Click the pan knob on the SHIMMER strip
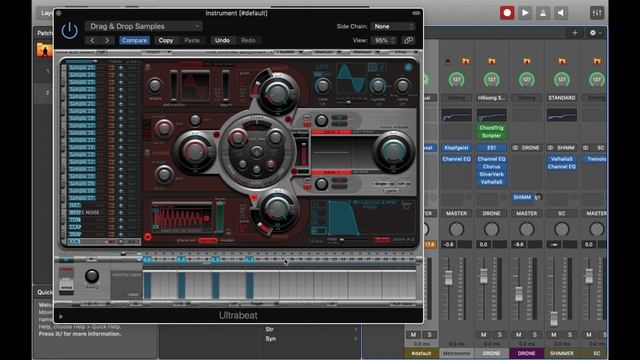The height and width of the screenshot is (360, 640). (562, 229)
